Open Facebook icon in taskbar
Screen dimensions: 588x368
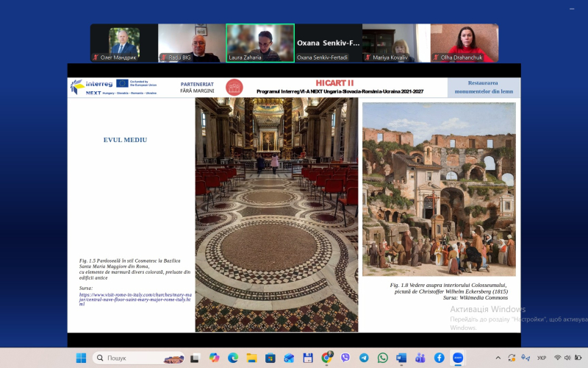[439, 358]
